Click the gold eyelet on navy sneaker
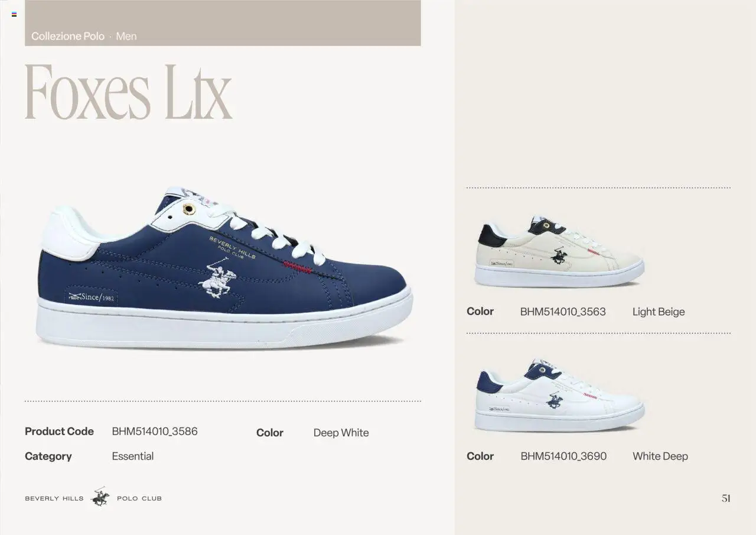Viewport: 756px width, 535px height. click(x=189, y=209)
